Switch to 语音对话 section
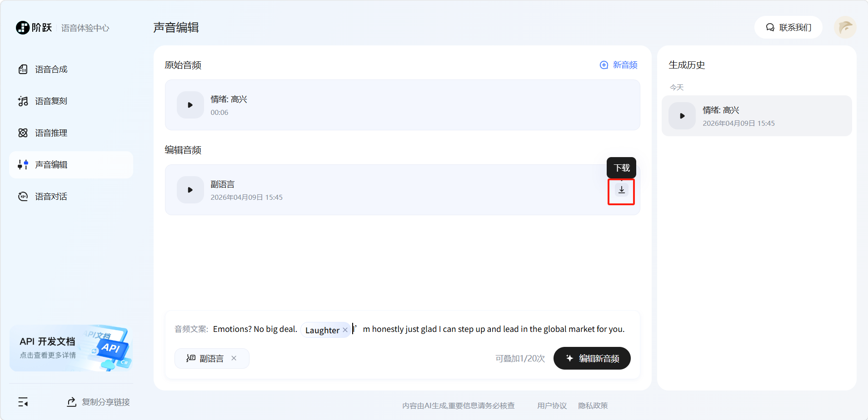 point(51,197)
